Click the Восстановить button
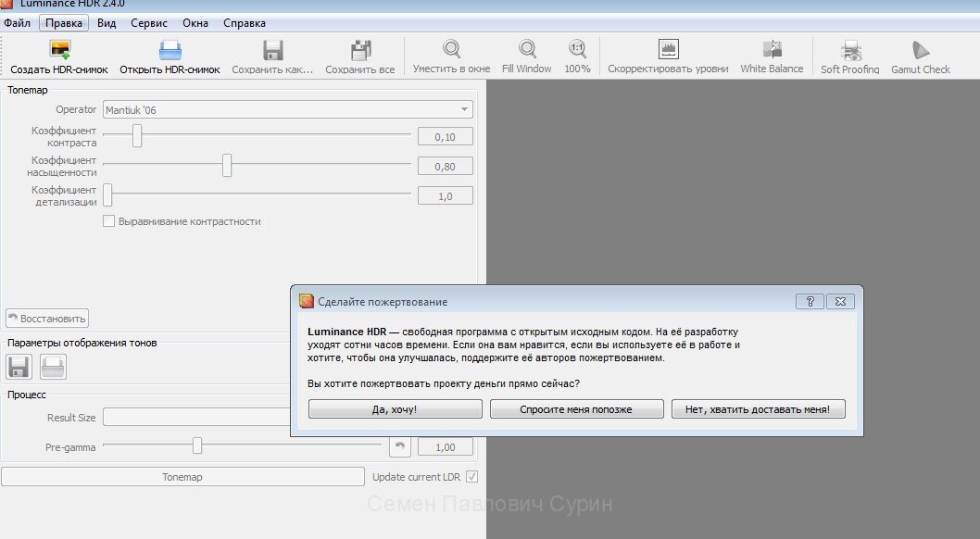The height and width of the screenshot is (539, 980). 47,319
